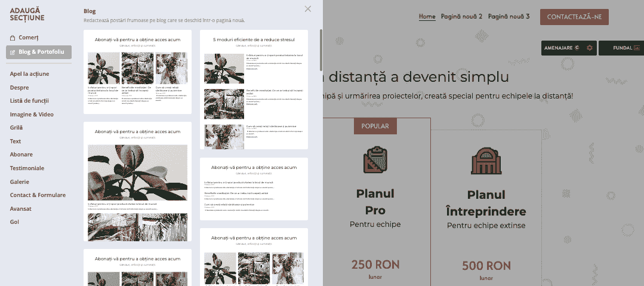Viewport: 644px width, 286px height.
Task: Open the Comerț category
Action: [x=28, y=38]
